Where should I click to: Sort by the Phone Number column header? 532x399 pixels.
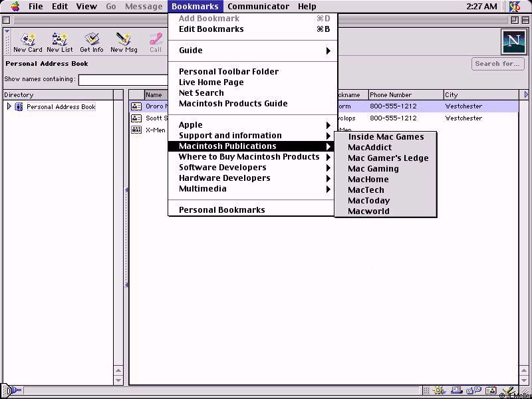(x=406, y=94)
